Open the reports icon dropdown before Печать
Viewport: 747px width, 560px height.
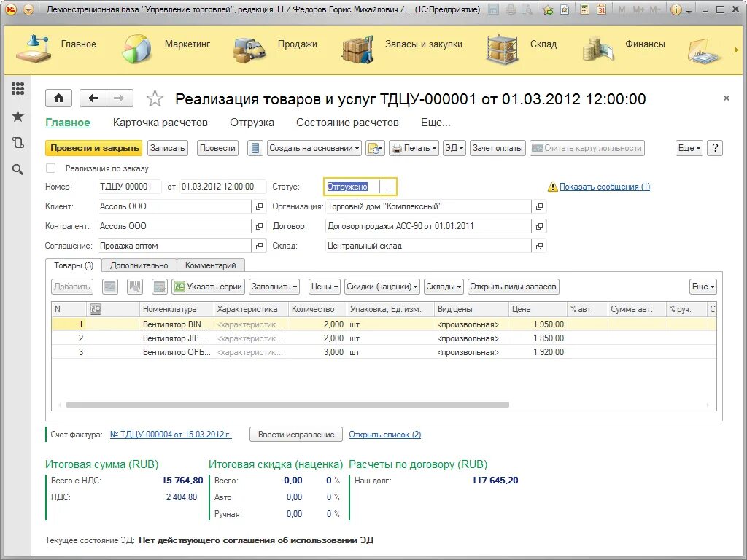[x=376, y=148]
